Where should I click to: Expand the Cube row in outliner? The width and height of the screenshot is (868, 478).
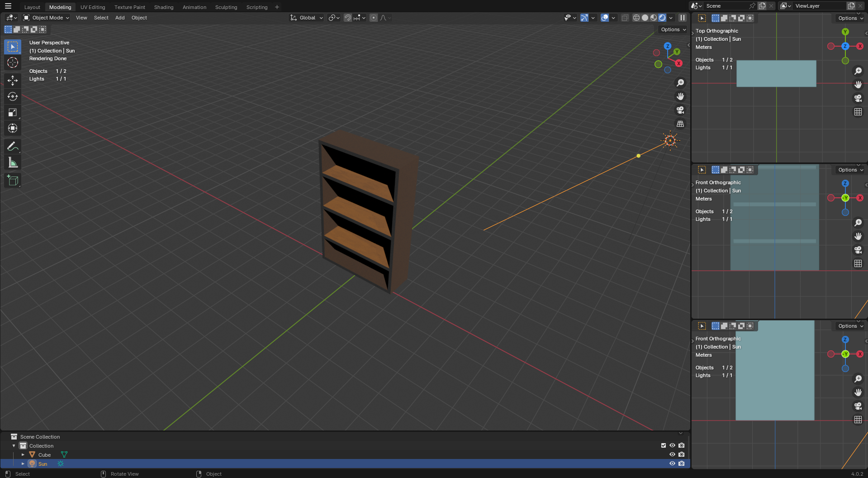coord(23,454)
